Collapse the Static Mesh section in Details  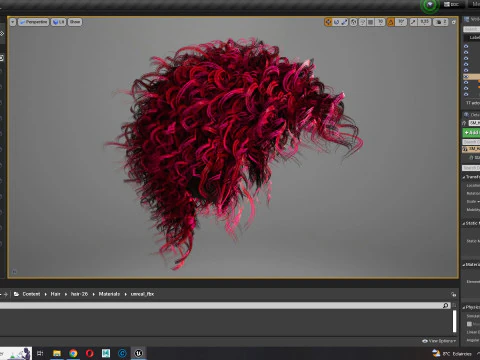pos(464,223)
